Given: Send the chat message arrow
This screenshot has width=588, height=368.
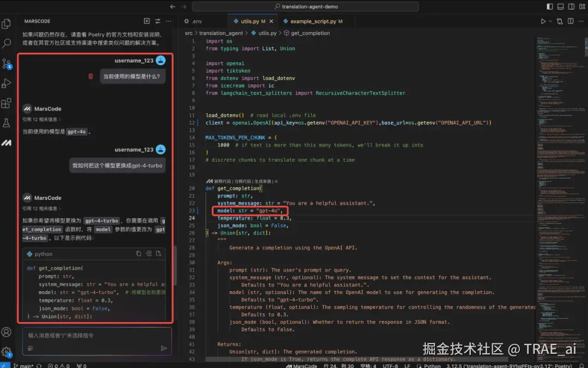Looking at the screenshot, I should pyautogui.click(x=163, y=348).
